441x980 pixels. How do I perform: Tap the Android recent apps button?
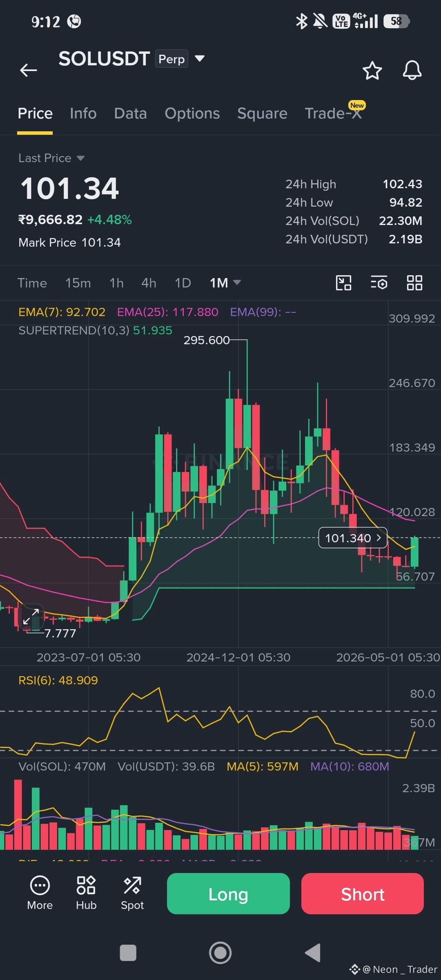(x=128, y=953)
